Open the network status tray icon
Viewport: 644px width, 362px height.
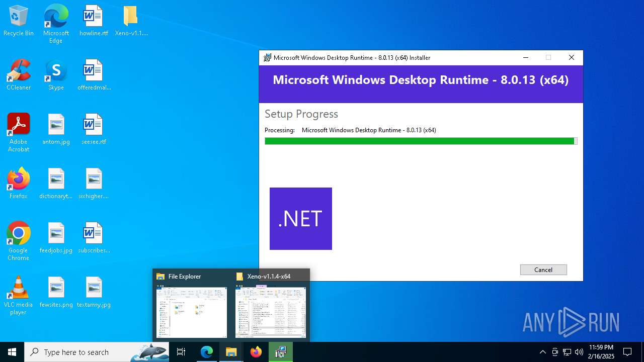[567, 352]
